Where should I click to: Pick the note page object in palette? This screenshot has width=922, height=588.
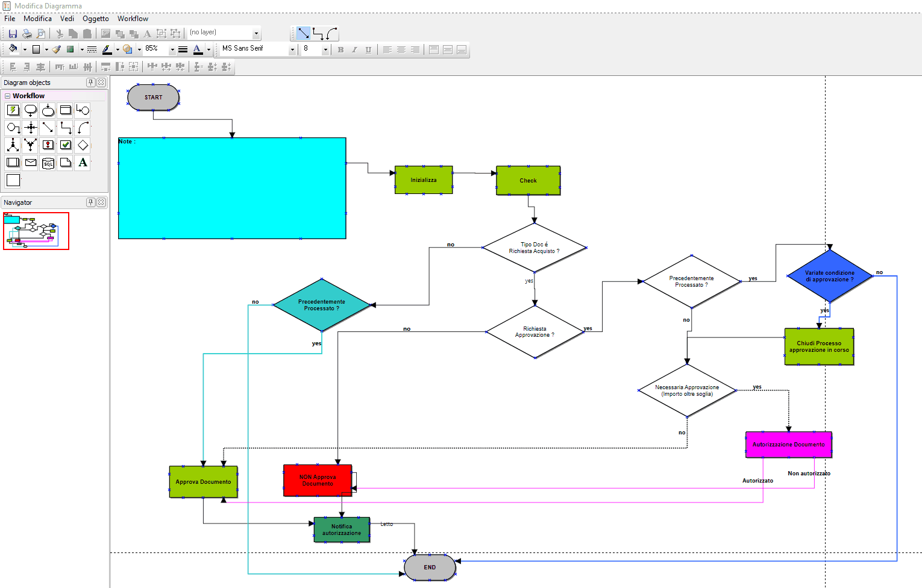[66, 162]
